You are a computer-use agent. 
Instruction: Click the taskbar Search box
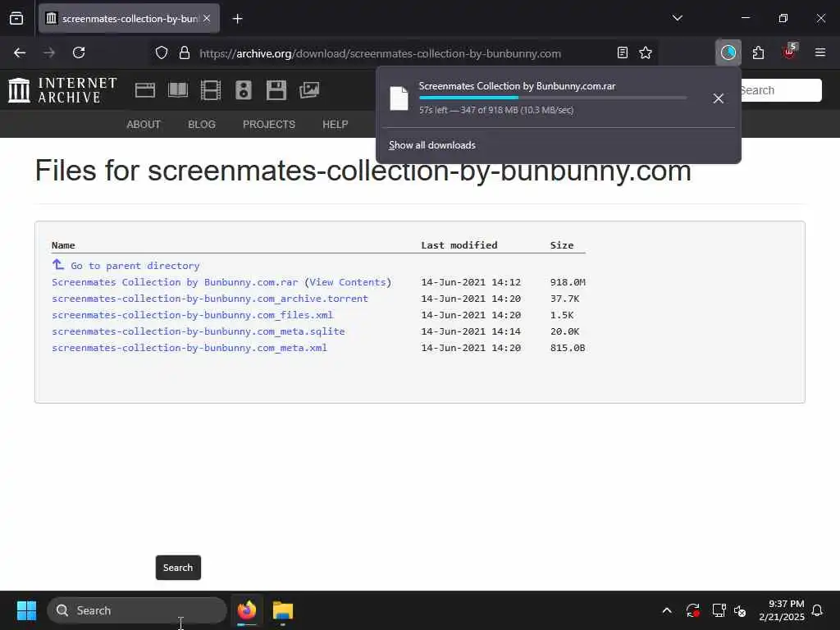[x=137, y=610]
